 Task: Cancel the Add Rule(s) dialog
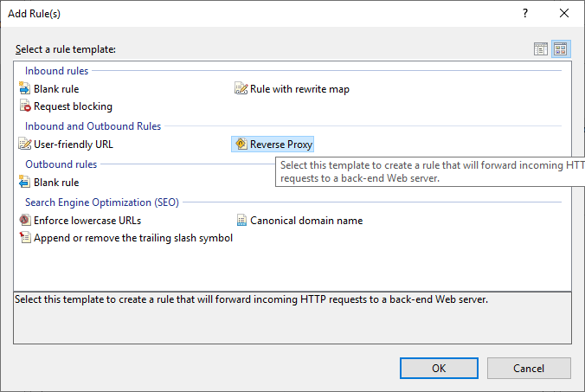[529, 368]
